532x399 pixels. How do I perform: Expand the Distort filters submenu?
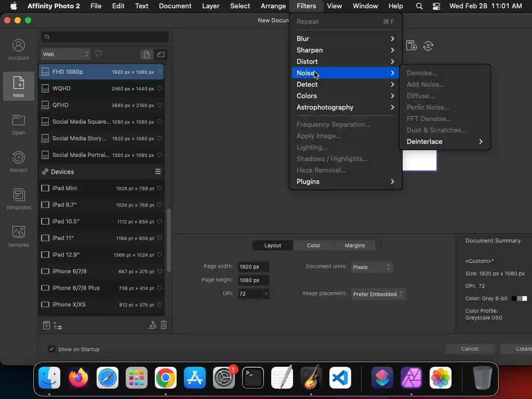(345, 61)
